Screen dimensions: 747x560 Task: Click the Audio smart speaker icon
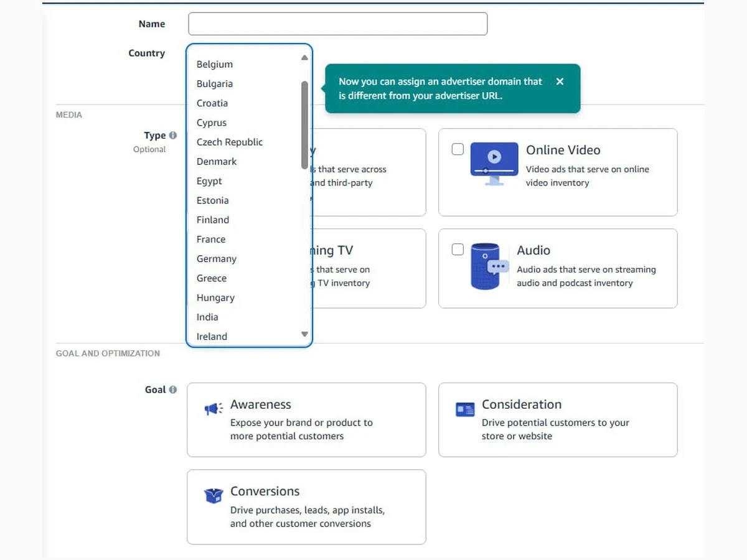tap(489, 266)
